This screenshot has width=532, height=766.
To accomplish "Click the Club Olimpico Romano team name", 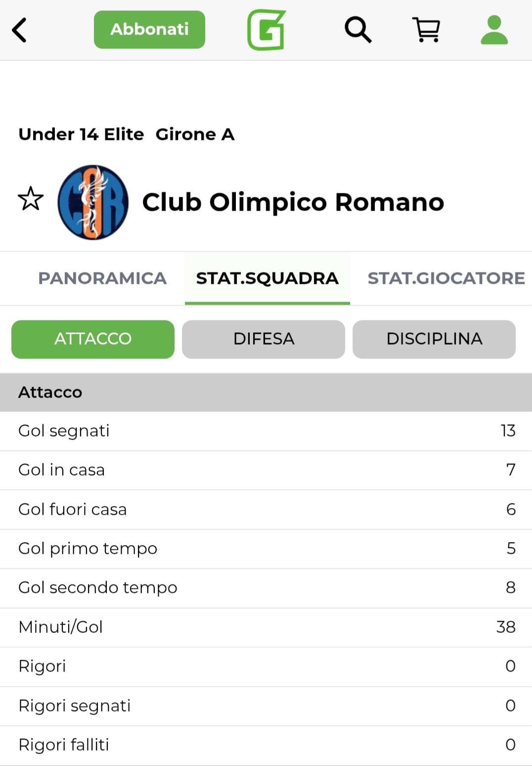I will 293,202.
